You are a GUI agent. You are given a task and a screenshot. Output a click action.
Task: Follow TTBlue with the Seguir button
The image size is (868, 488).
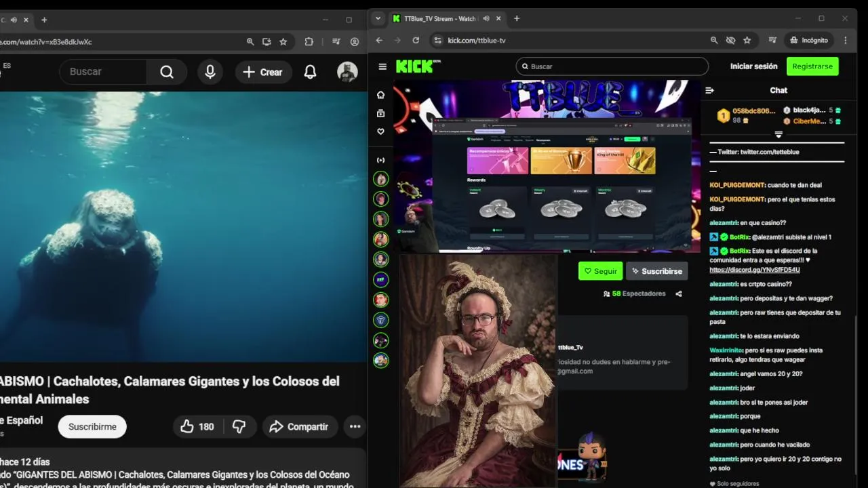(x=600, y=271)
